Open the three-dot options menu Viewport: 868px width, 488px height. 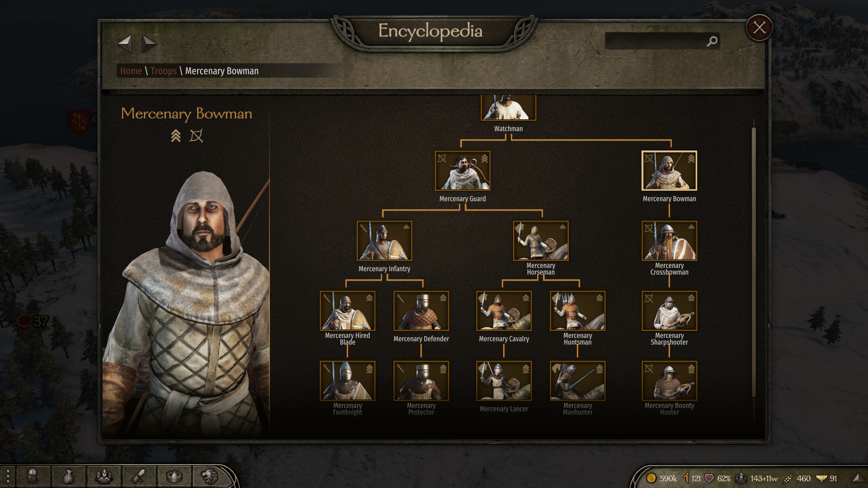(x=8, y=476)
